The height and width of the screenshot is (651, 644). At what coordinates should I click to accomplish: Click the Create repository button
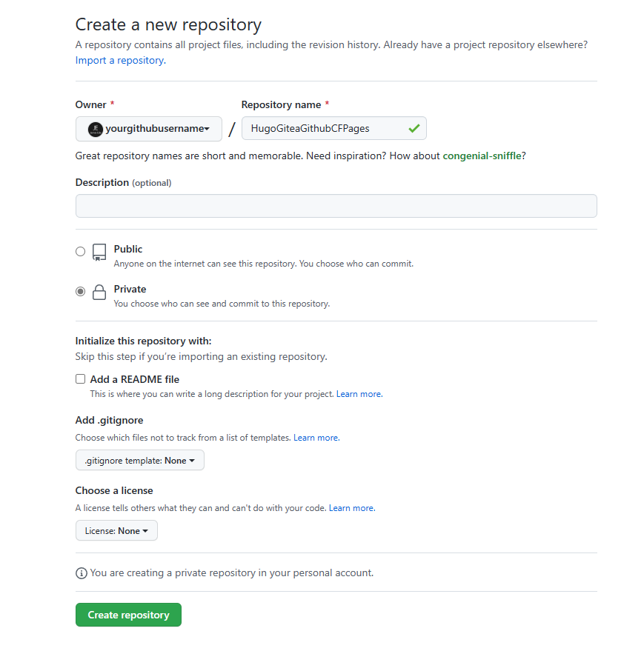(x=128, y=615)
